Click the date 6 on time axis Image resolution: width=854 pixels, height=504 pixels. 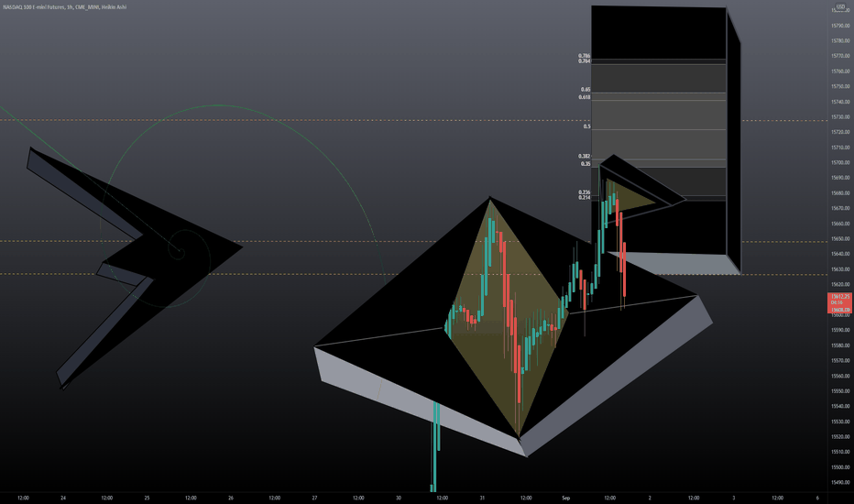817,498
